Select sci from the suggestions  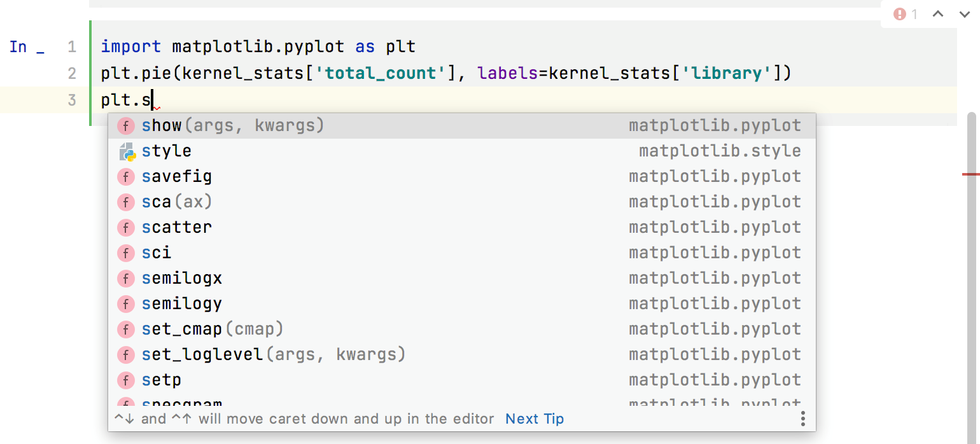(x=157, y=253)
